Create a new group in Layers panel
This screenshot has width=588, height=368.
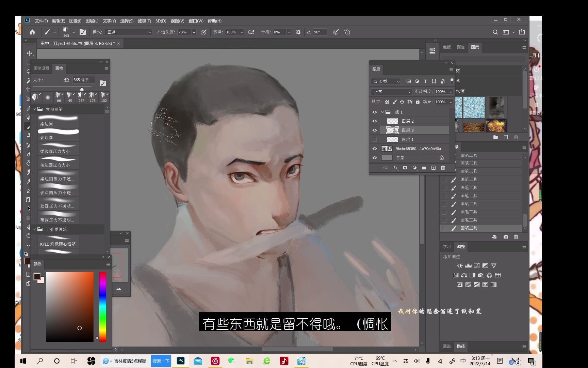click(424, 168)
